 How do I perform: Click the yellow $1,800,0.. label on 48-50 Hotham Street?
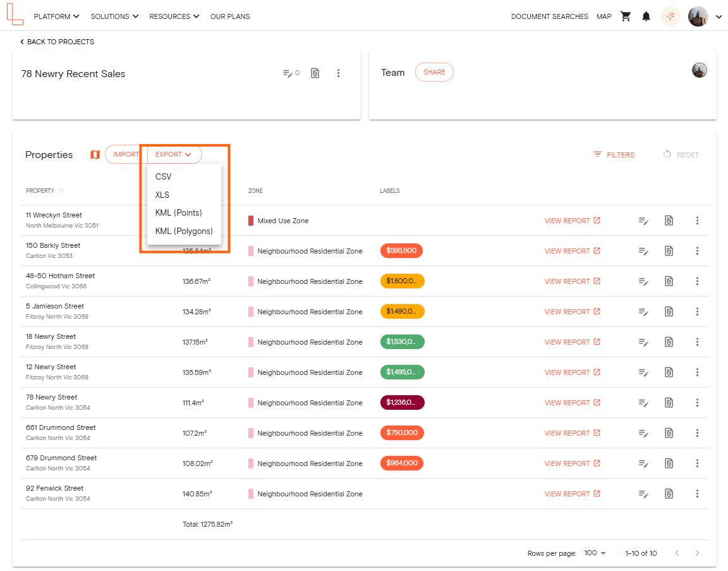[x=402, y=281]
